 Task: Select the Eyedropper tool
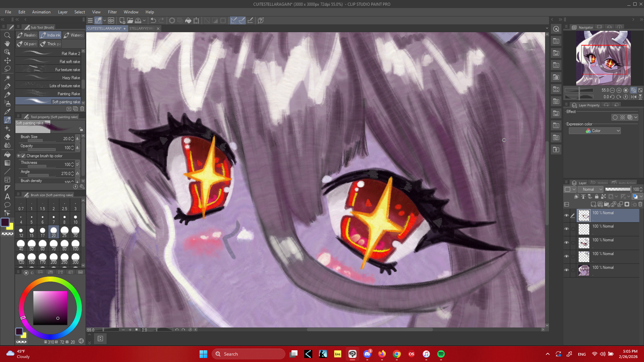(7, 112)
